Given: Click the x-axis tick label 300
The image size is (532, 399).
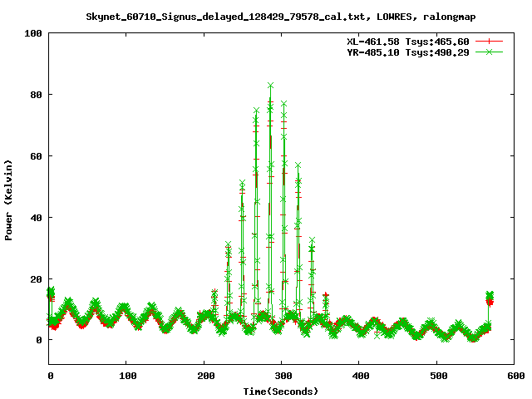Looking at the screenshot, I should [283, 376].
